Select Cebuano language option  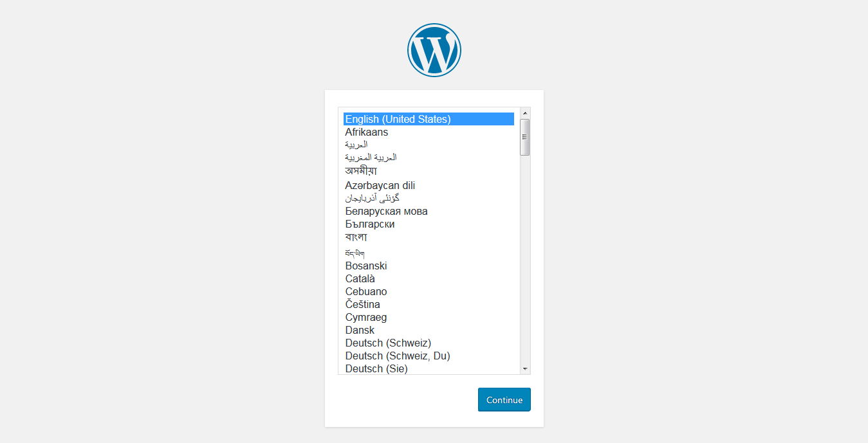point(366,291)
